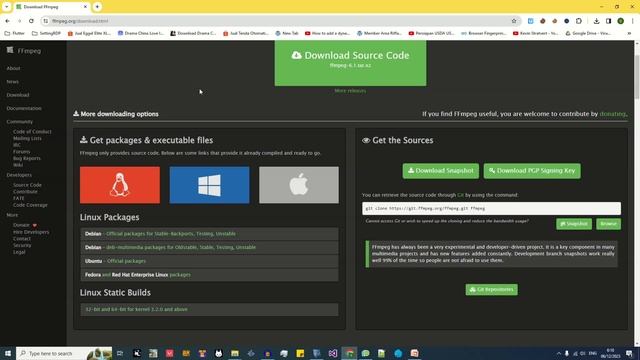
Task: Show more bookmarks with the chevron
Action: pyautogui.click(x=629, y=33)
